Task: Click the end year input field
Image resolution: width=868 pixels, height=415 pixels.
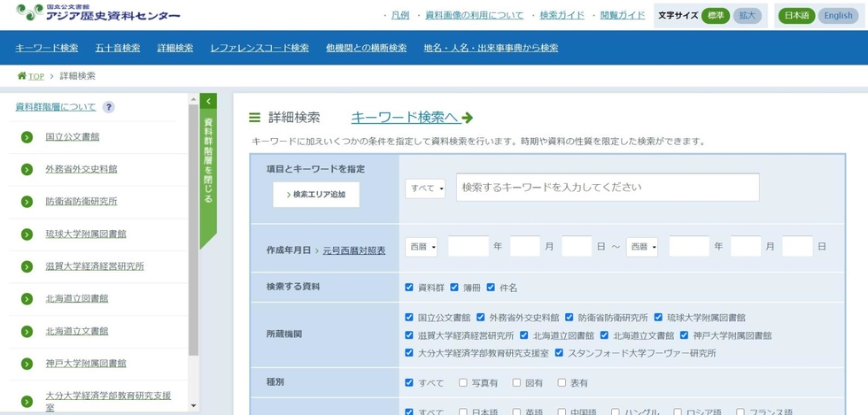Action: (x=689, y=247)
